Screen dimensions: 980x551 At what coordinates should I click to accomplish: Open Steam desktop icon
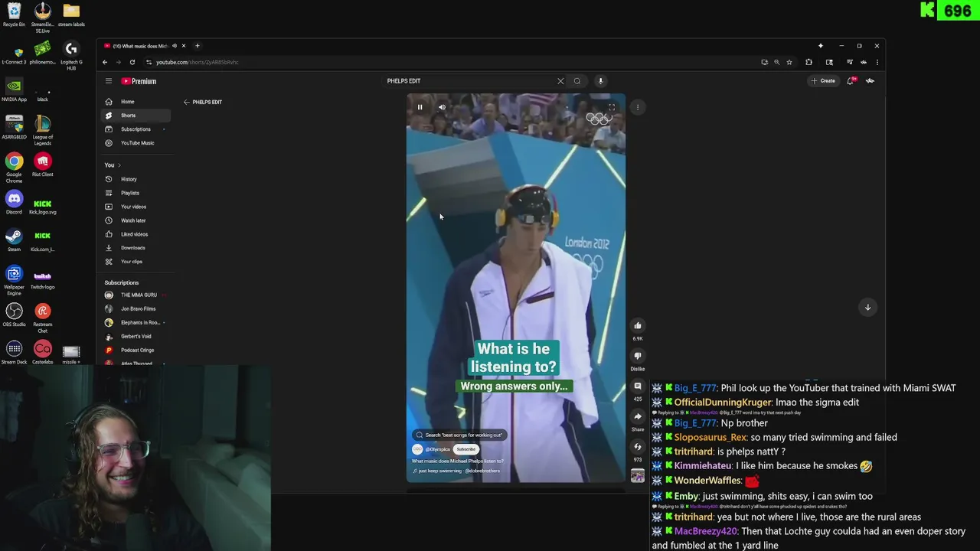(x=14, y=240)
